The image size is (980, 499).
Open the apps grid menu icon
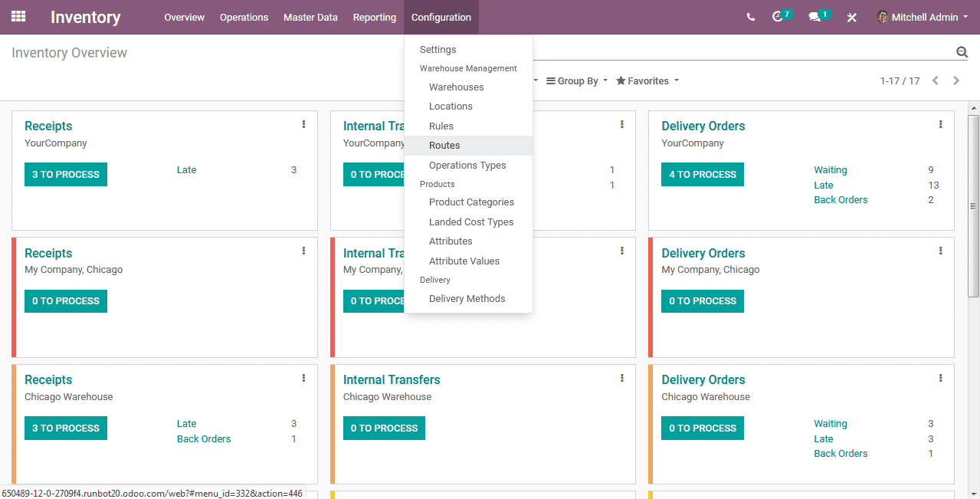pyautogui.click(x=18, y=16)
